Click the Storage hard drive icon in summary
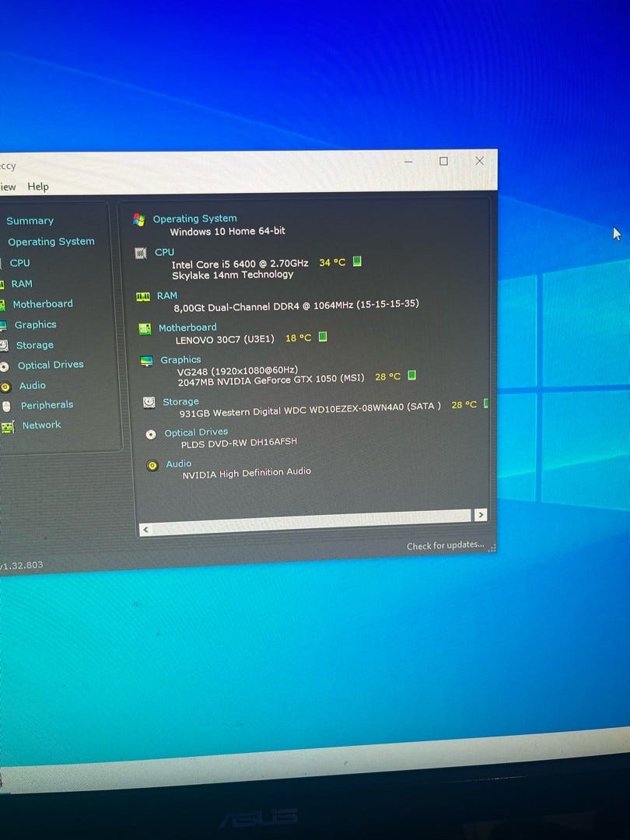The image size is (630, 840). [x=149, y=402]
